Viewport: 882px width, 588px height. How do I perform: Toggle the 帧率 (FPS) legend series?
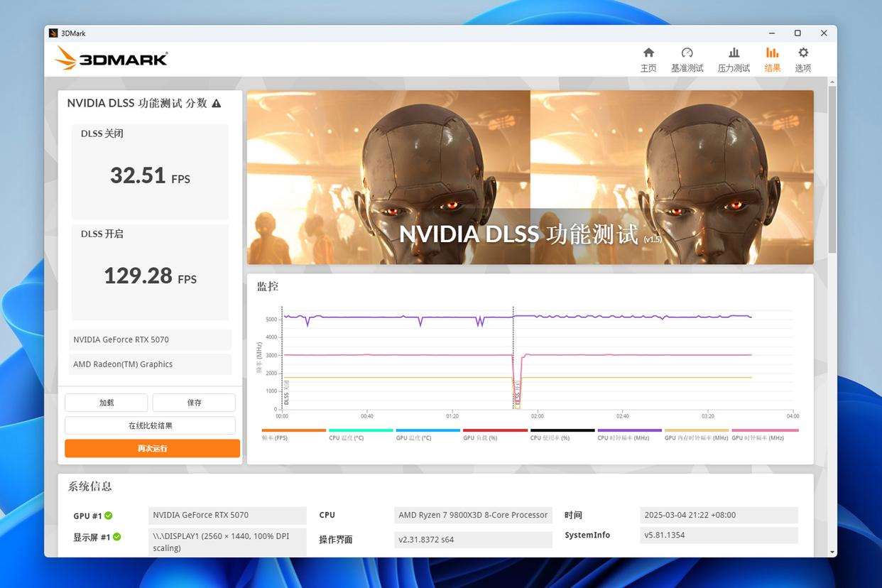(x=293, y=435)
